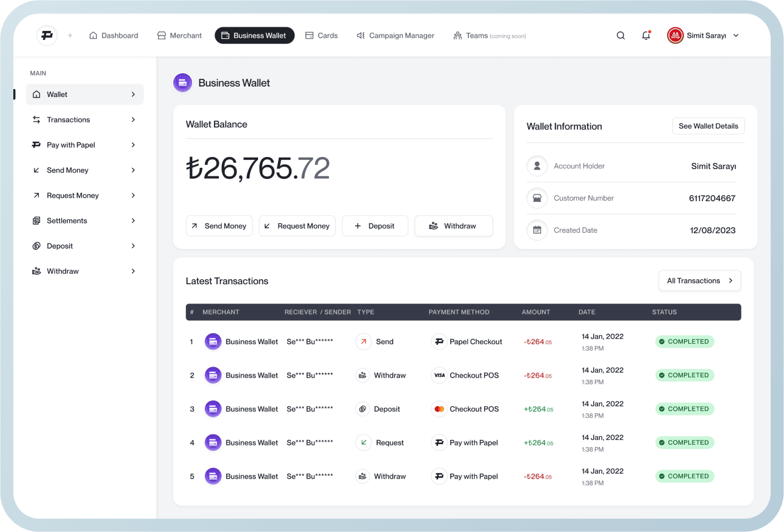Click the AMOUNT column header
The width and height of the screenshot is (784, 532).
pyautogui.click(x=536, y=312)
